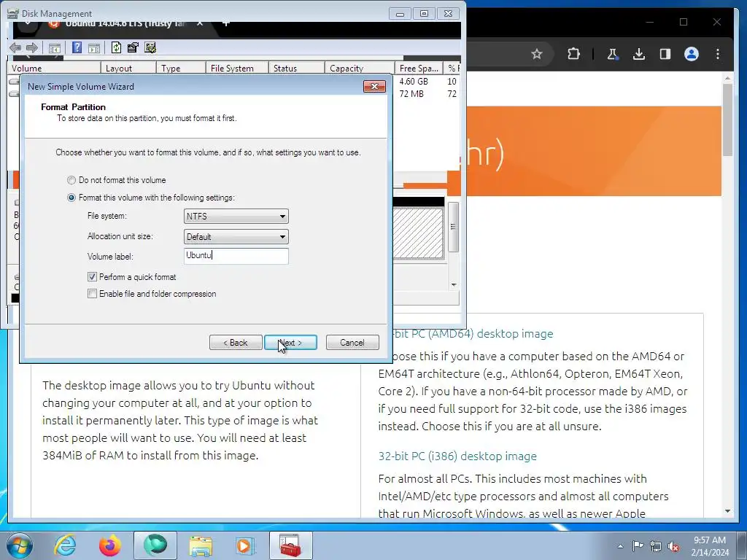The width and height of the screenshot is (747, 560).
Task: Click the browser scrollbar down arrow
Action: tap(727, 511)
